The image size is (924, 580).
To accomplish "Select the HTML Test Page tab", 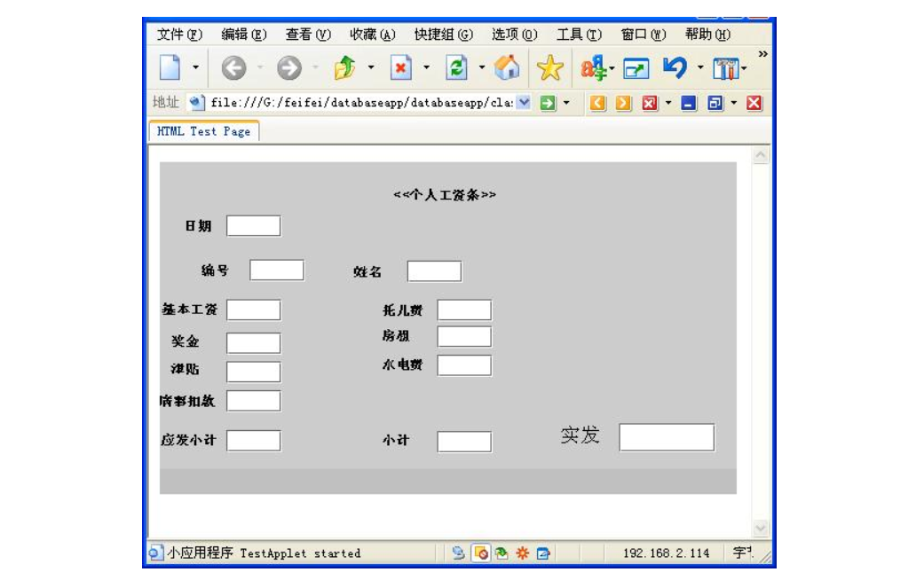I will click(203, 131).
